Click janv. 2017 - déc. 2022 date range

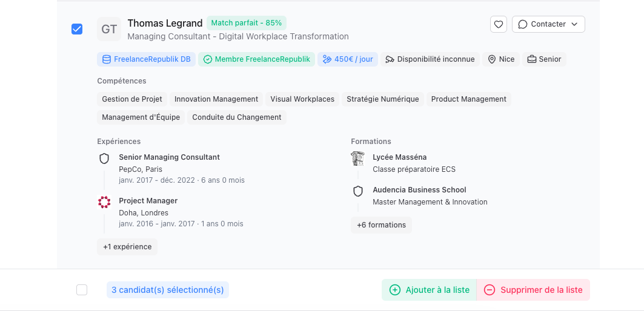[x=157, y=180]
